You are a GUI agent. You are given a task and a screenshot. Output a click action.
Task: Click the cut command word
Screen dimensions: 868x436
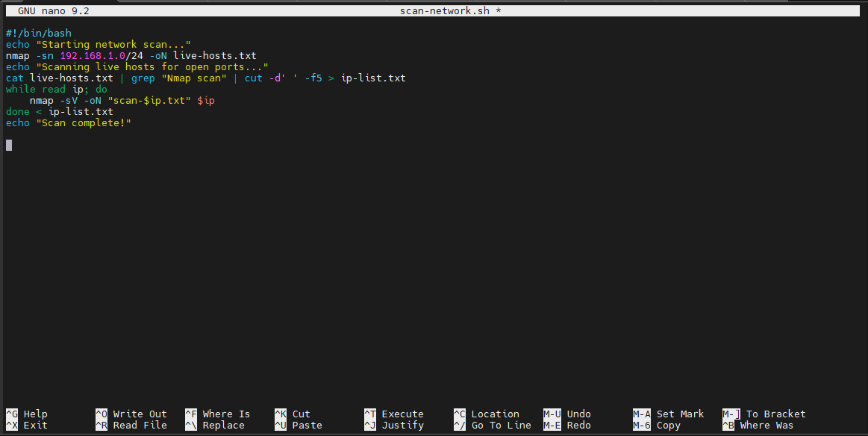point(254,78)
